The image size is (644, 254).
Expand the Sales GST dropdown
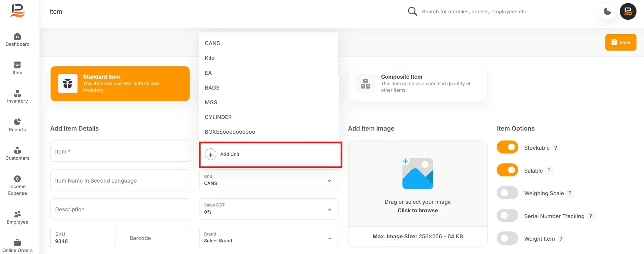pos(269,209)
